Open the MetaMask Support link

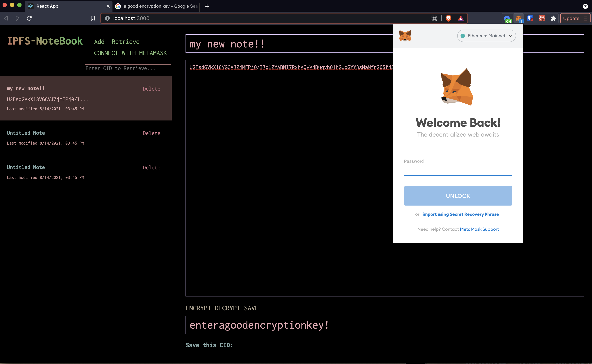click(479, 229)
